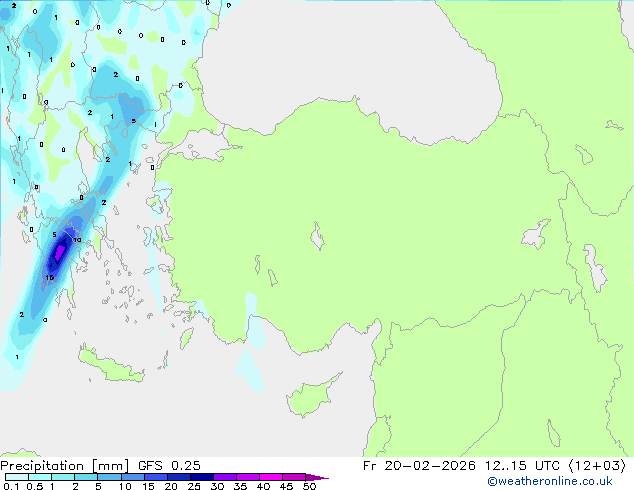Screen dimensions: 634x490
Task: Select the 15–20 mm legend swatch
Action: 156,477
